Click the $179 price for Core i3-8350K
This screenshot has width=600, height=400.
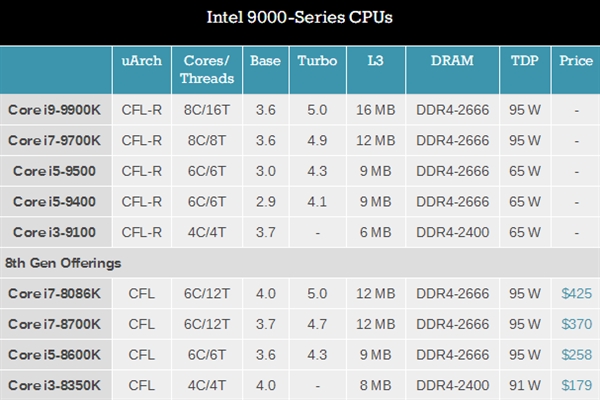(578, 384)
